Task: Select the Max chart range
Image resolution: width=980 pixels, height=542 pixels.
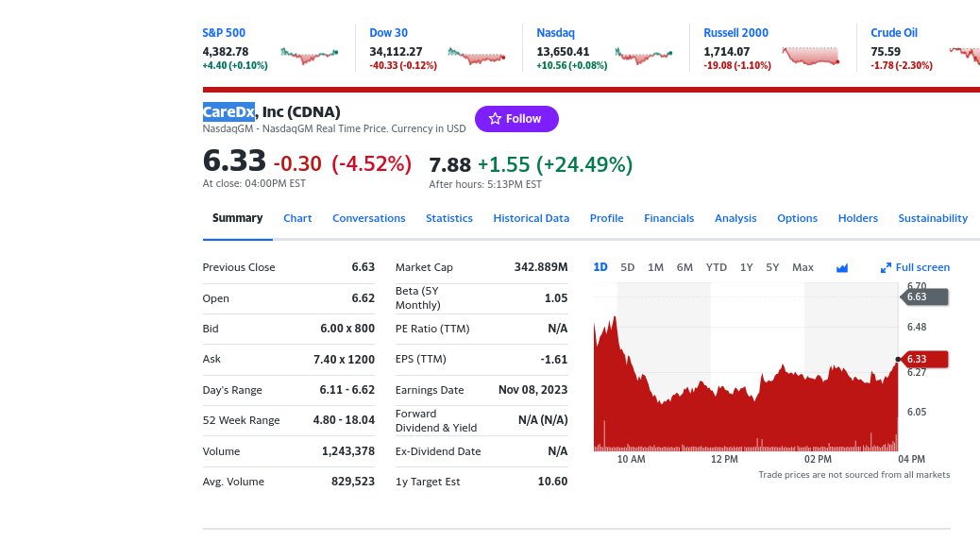Action: [803, 267]
